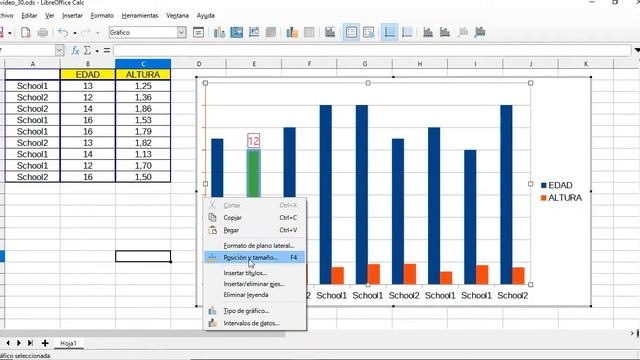Expand the Redo history dropdown arrow
The height and width of the screenshot is (360, 640).
98,33
